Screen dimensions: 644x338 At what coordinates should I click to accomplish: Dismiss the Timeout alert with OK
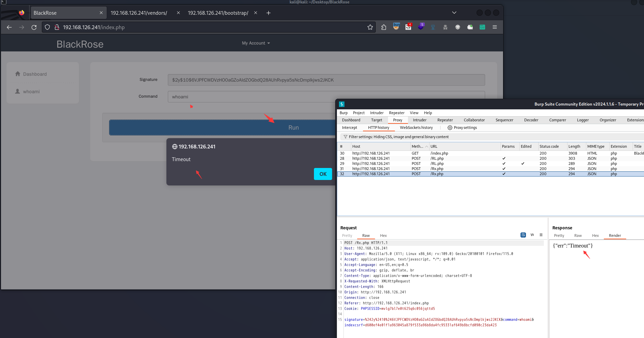(x=323, y=174)
